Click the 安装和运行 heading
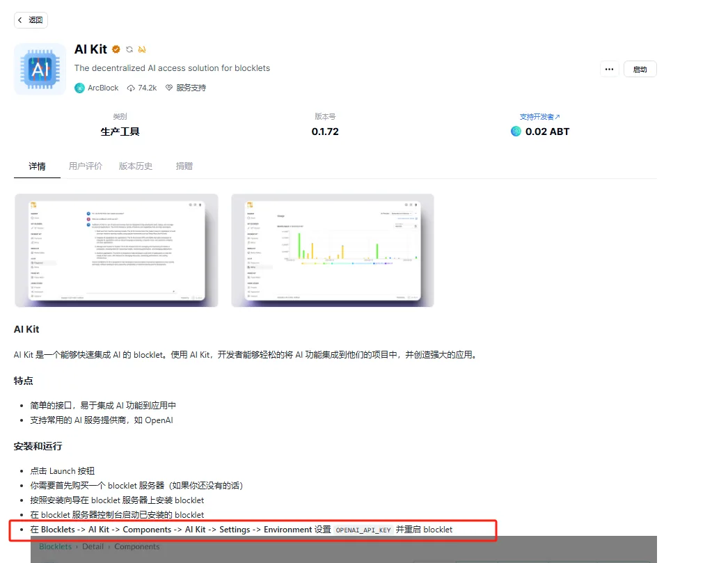Screen dimensions: 728x563 [x=38, y=447]
